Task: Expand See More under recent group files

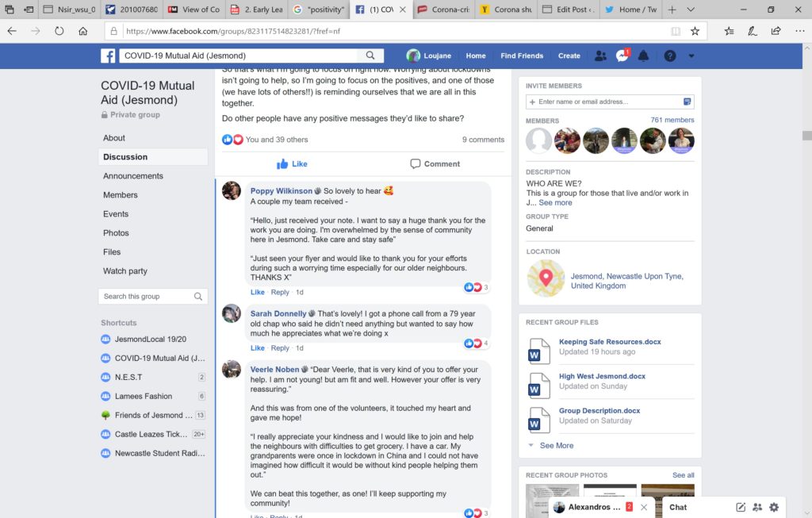Action: 556,446
